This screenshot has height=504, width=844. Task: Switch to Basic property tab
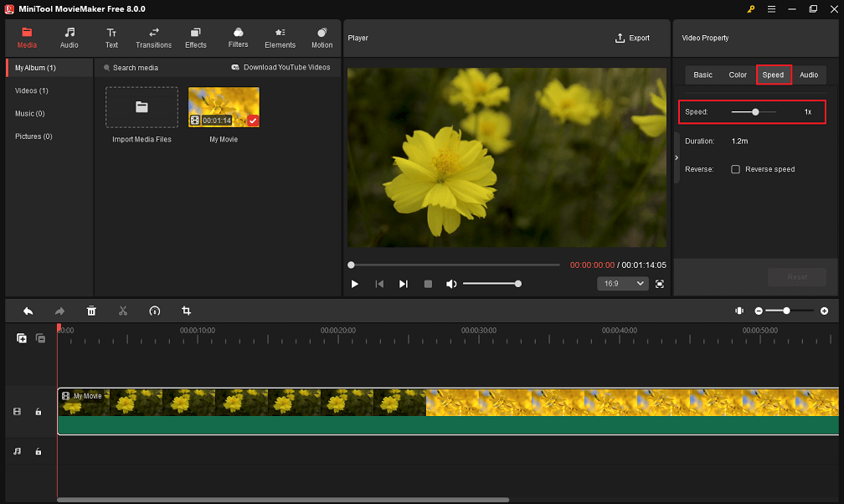coord(702,75)
